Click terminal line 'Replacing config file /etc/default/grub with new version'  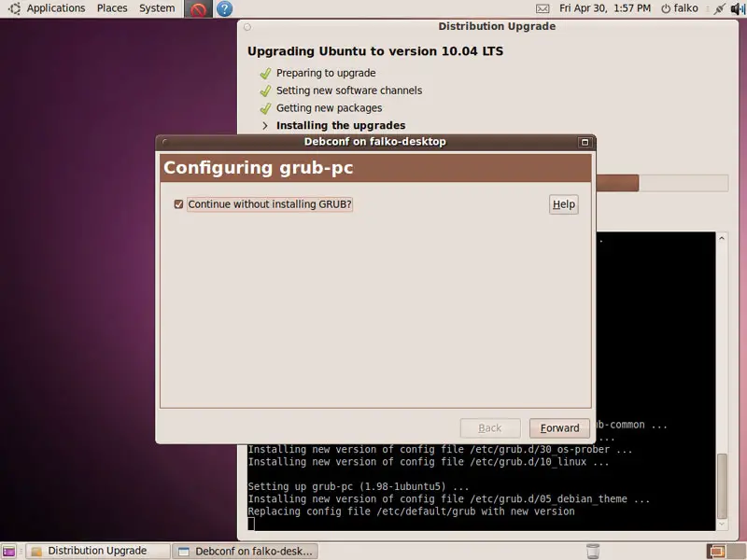(411, 511)
